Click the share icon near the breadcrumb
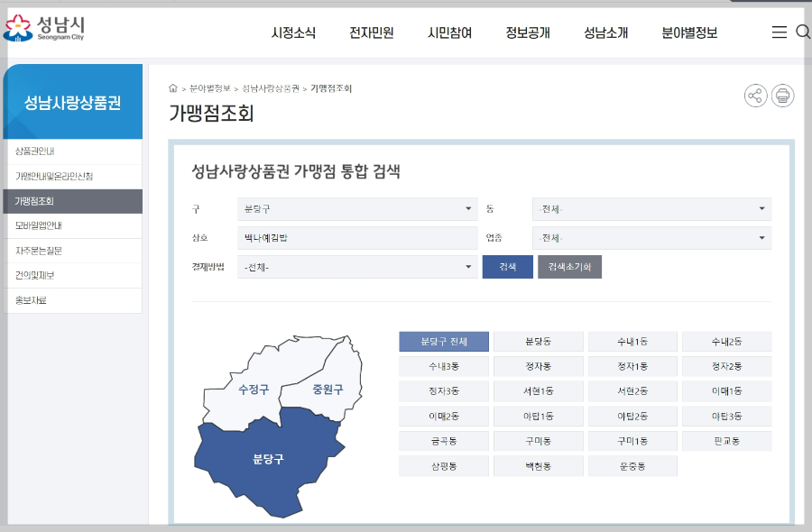The width and height of the screenshot is (812, 532). (x=755, y=95)
